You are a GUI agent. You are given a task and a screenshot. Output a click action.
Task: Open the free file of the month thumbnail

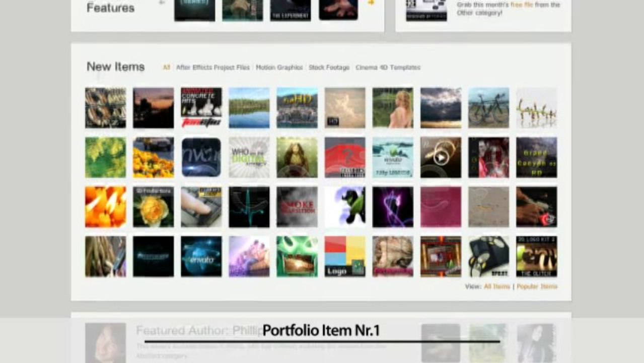tap(426, 10)
